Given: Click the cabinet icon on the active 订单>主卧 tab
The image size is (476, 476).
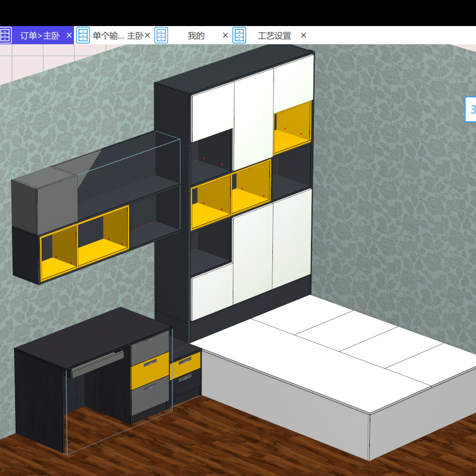Looking at the screenshot, I should [x=6, y=35].
